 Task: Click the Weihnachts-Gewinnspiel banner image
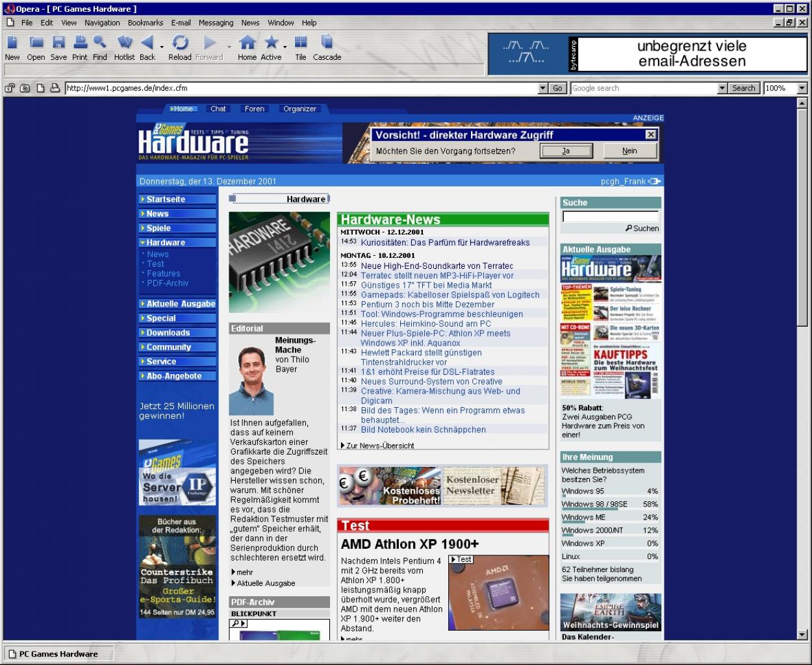[x=611, y=612]
